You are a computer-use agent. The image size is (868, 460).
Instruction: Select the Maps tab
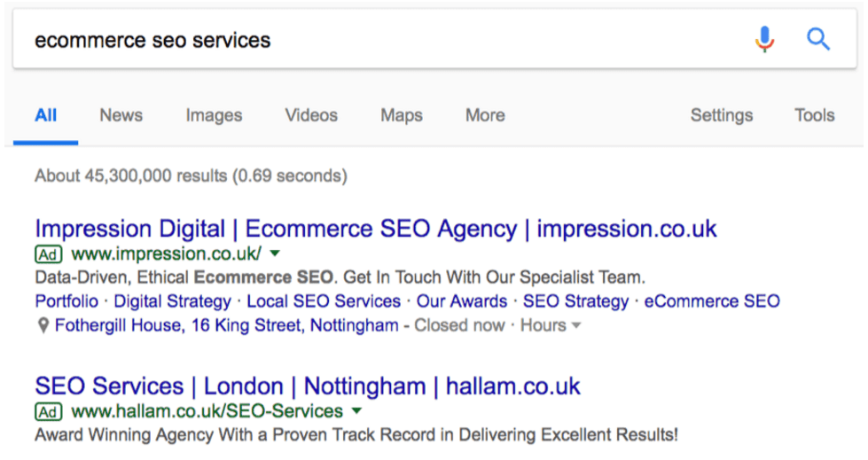pyautogui.click(x=402, y=115)
